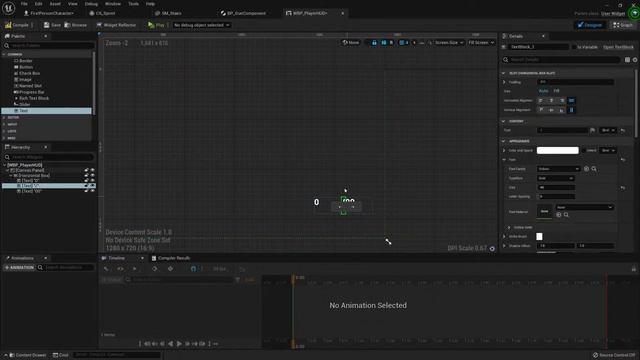The height and width of the screenshot is (360, 640).
Task: Open the Debug menu
Action: click(91, 4)
